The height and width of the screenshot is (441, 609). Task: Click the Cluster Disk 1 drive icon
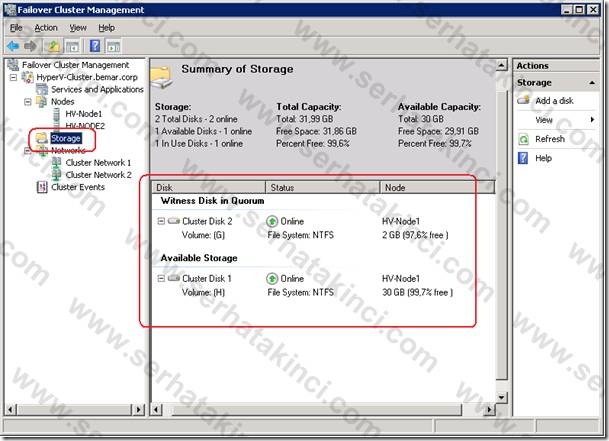point(174,278)
